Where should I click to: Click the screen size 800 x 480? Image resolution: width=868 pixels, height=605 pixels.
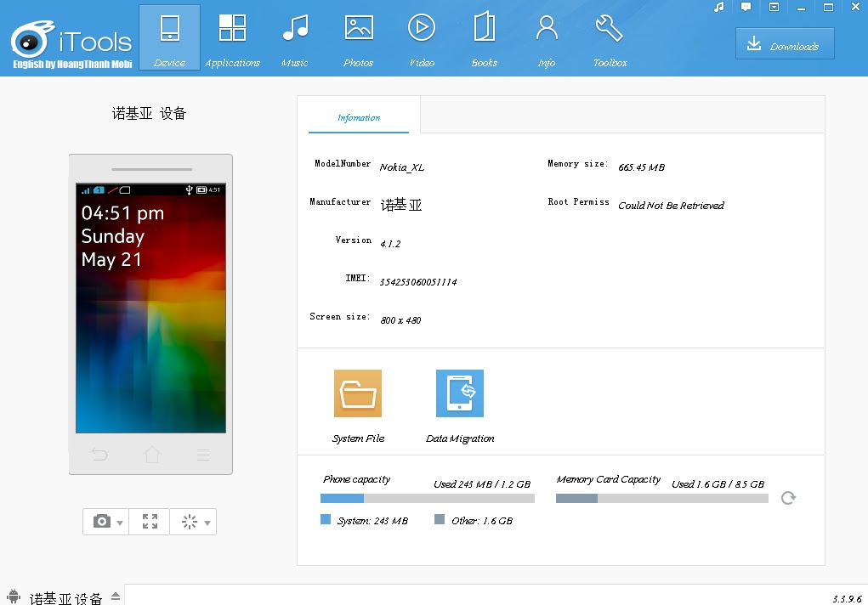tap(400, 320)
